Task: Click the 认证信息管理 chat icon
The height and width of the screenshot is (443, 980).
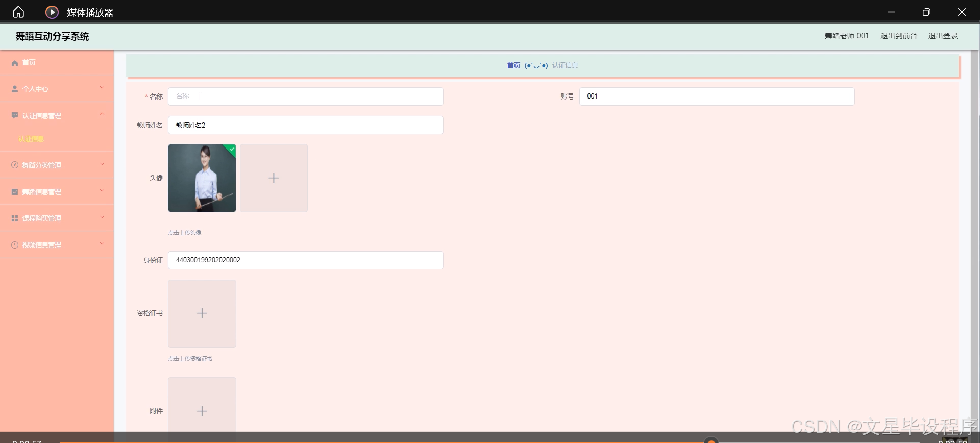Action: pos(15,116)
